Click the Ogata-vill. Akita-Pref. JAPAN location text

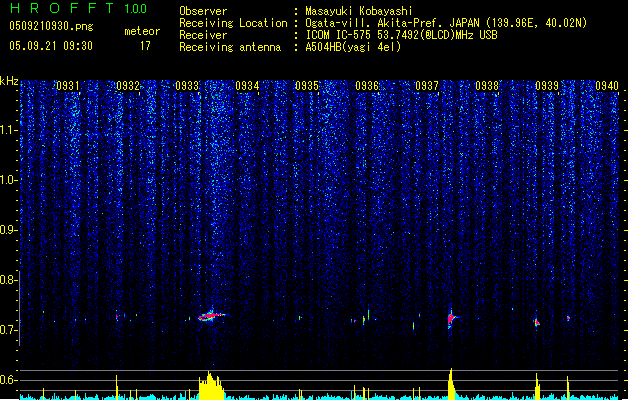[x=446, y=23]
